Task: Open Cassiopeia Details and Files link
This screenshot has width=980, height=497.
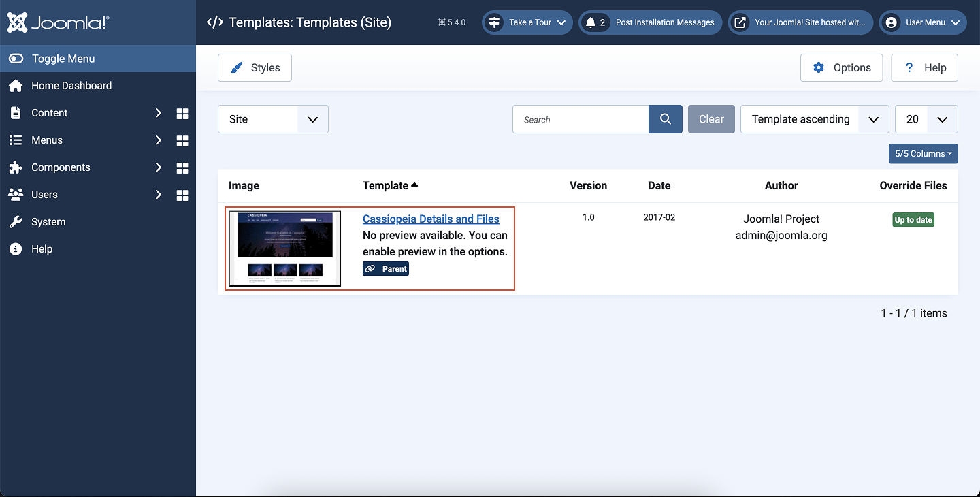Action: tap(431, 219)
